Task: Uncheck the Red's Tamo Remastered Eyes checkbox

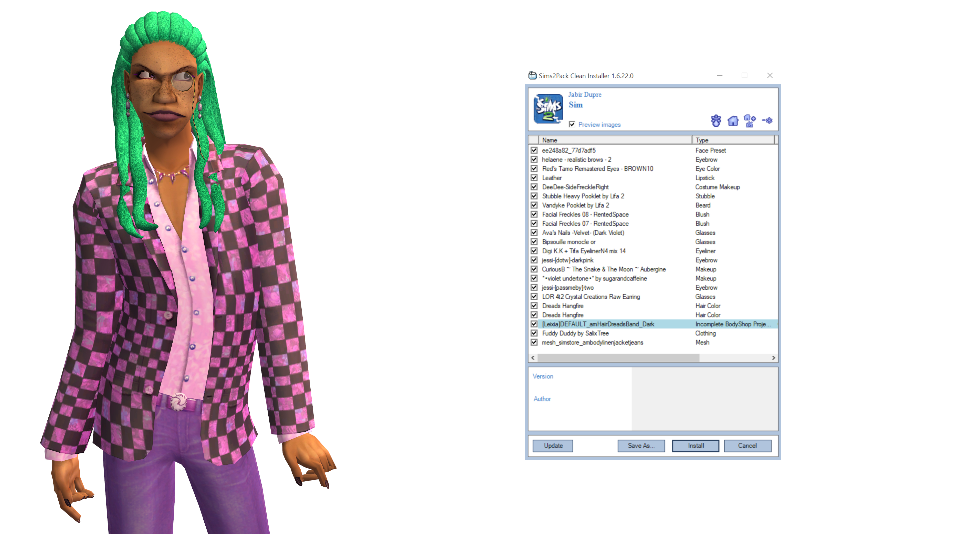Action: point(534,168)
